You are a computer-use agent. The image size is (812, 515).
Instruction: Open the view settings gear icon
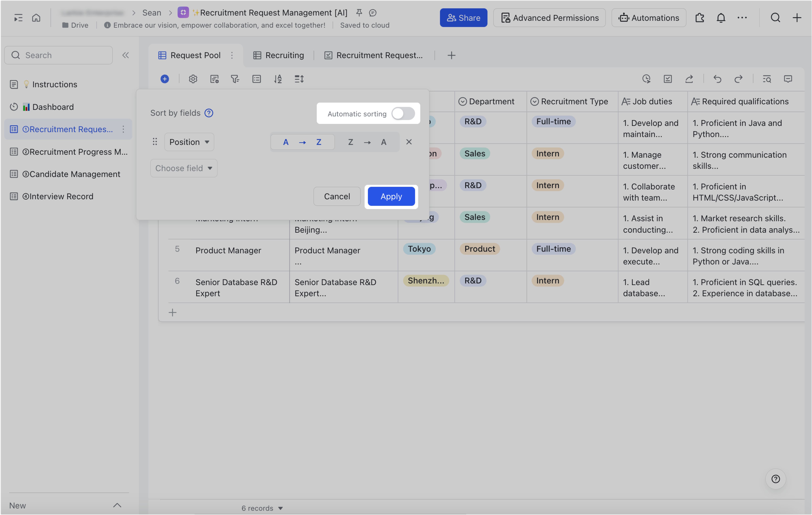click(193, 79)
